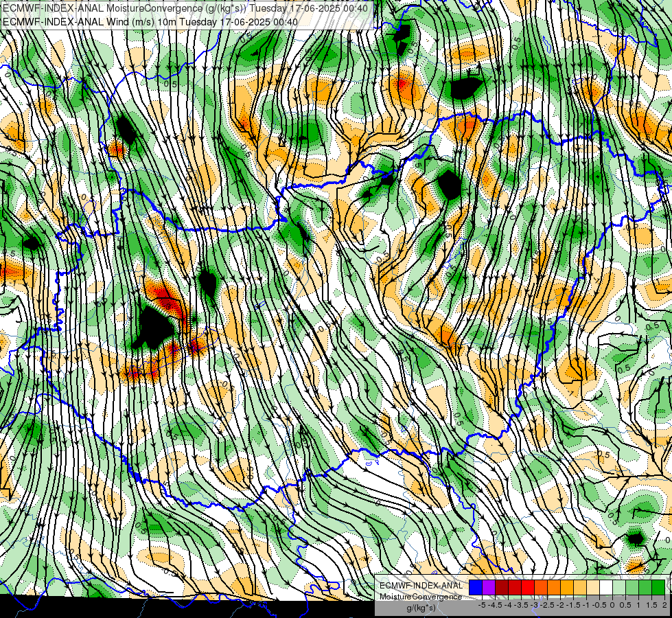Pick the red-orange swatch right of -3

pyautogui.click(x=541, y=588)
